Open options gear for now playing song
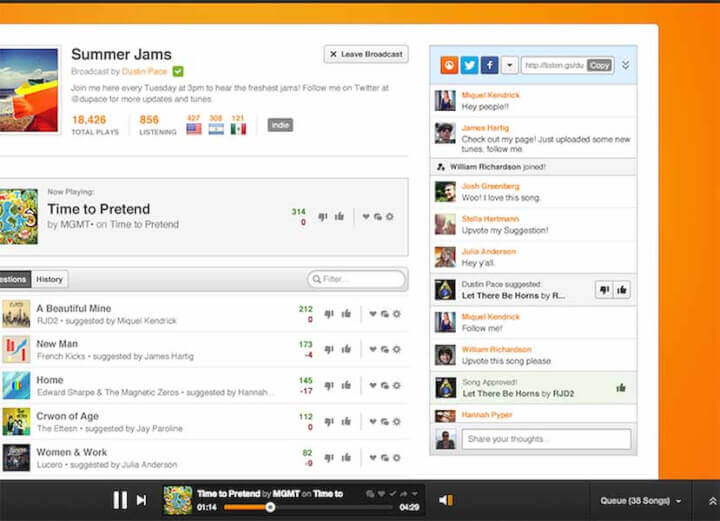Viewport: 720px width, 521px height. coord(389,217)
